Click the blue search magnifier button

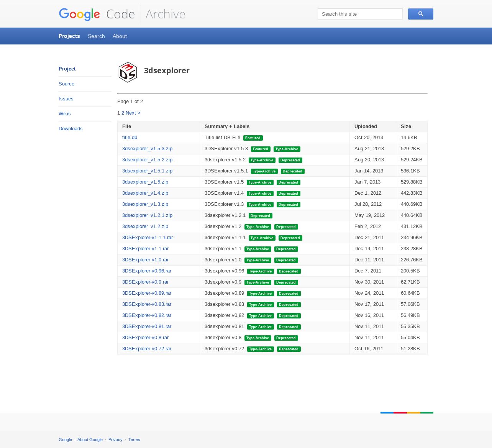coord(420,14)
